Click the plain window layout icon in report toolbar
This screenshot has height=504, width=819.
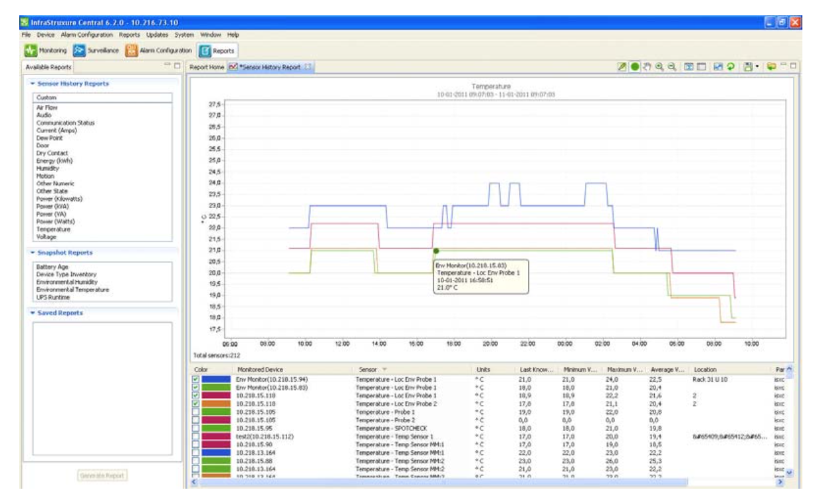[x=702, y=67]
